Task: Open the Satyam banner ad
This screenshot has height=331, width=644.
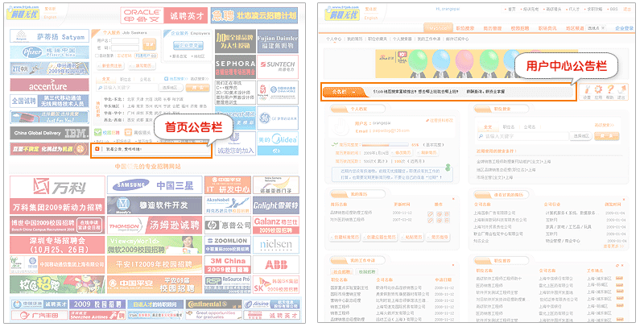Action: click(49, 36)
